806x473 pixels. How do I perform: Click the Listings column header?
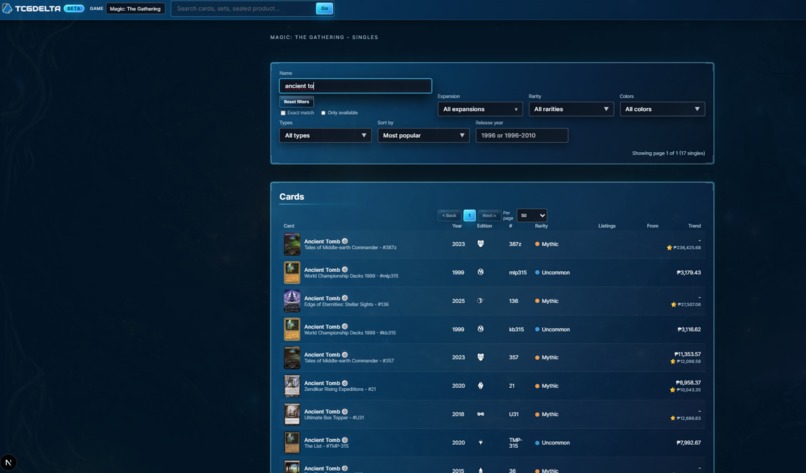click(x=607, y=226)
